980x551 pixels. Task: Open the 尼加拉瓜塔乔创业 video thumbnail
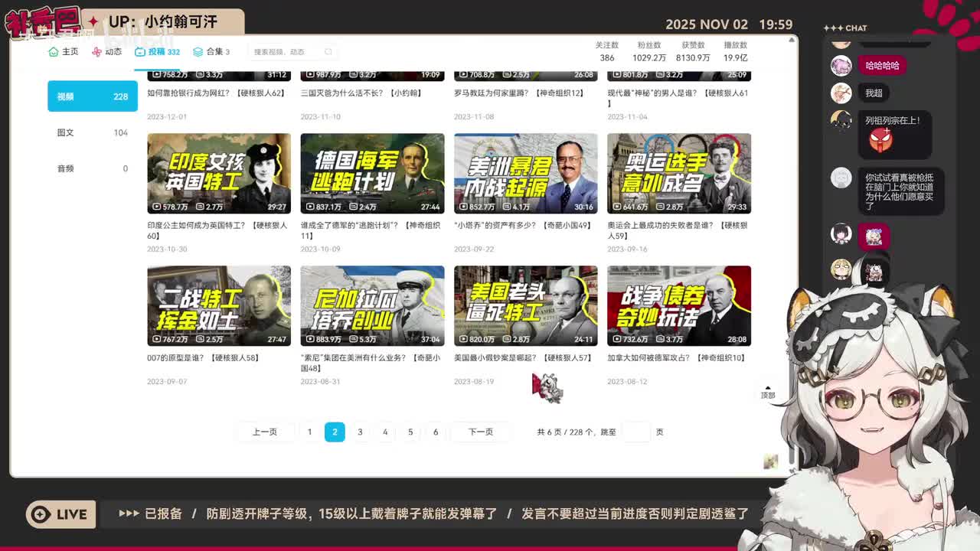point(372,306)
